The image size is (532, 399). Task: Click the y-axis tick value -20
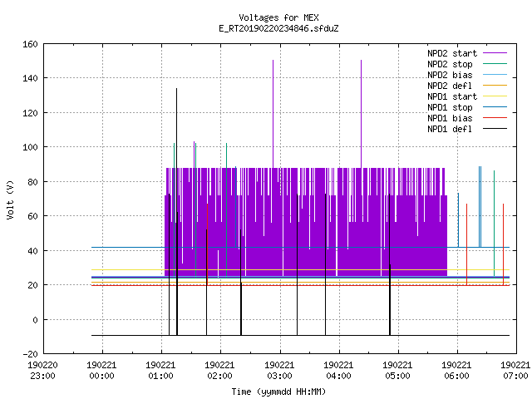[x=30, y=354]
